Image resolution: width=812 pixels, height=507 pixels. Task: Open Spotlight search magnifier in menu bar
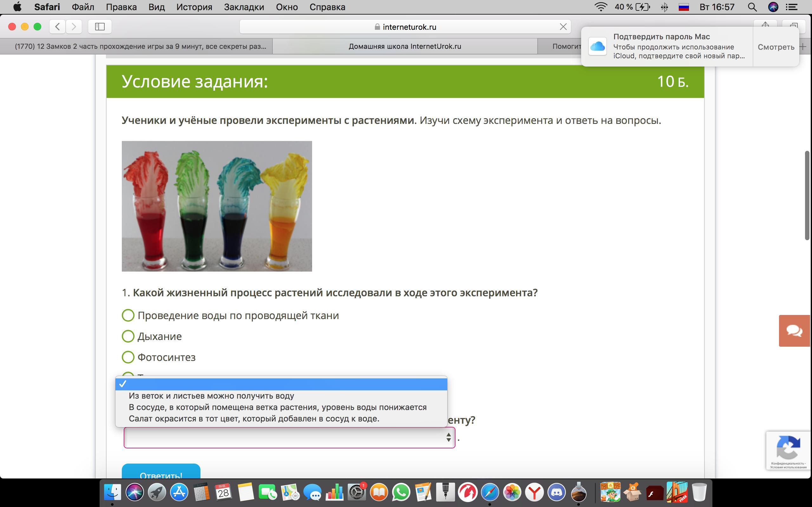pyautogui.click(x=752, y=7)
